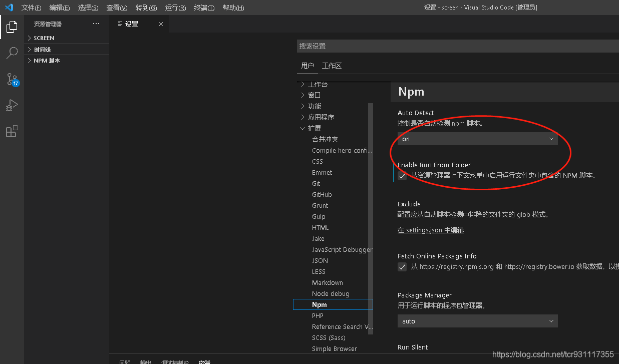Viewport: 619px width, 364px height.
Task: Toggle the Fetch Online Package Info checkbox
Action: [x=402, y=267]
